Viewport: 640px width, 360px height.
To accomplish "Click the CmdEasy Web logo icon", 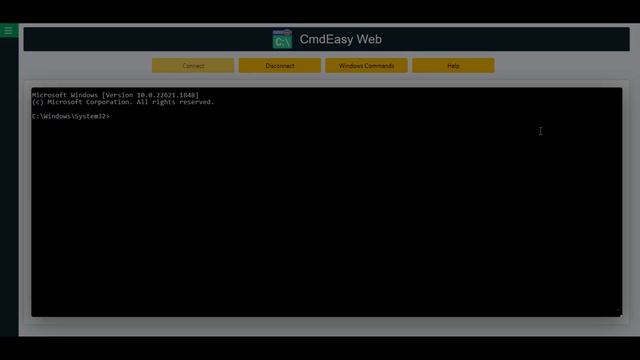I will pyautogui.click(x=282, y=39).
